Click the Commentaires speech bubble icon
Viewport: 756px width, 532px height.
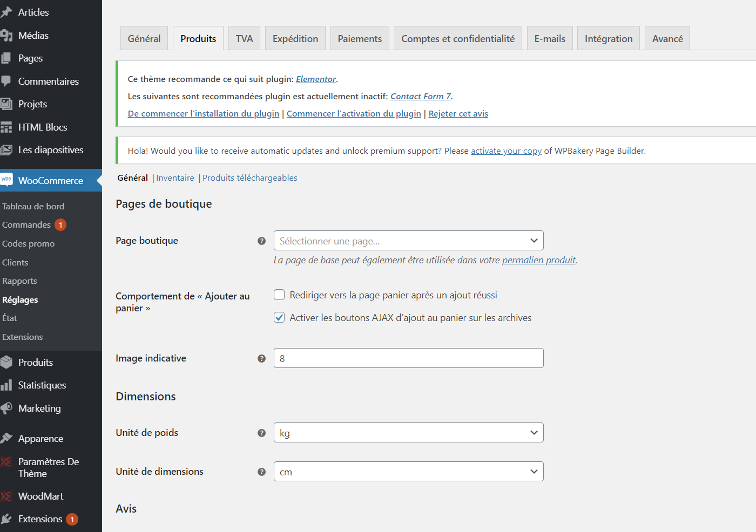6,81
